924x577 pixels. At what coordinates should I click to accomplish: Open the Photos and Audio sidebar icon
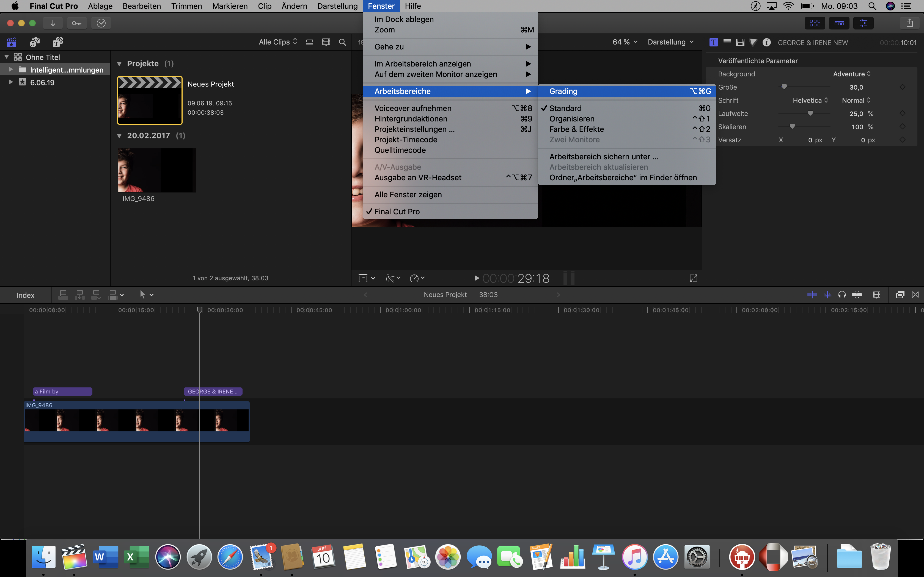point(35,42)
